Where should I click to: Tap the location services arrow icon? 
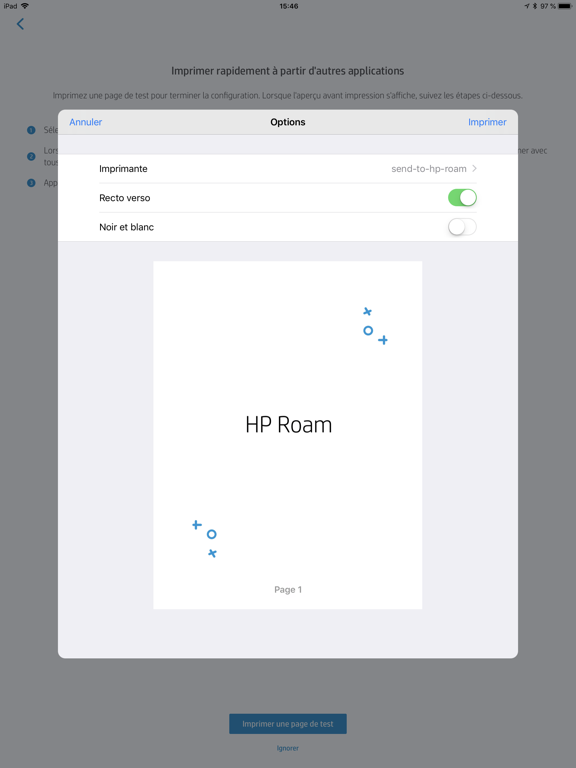point(527,6)
